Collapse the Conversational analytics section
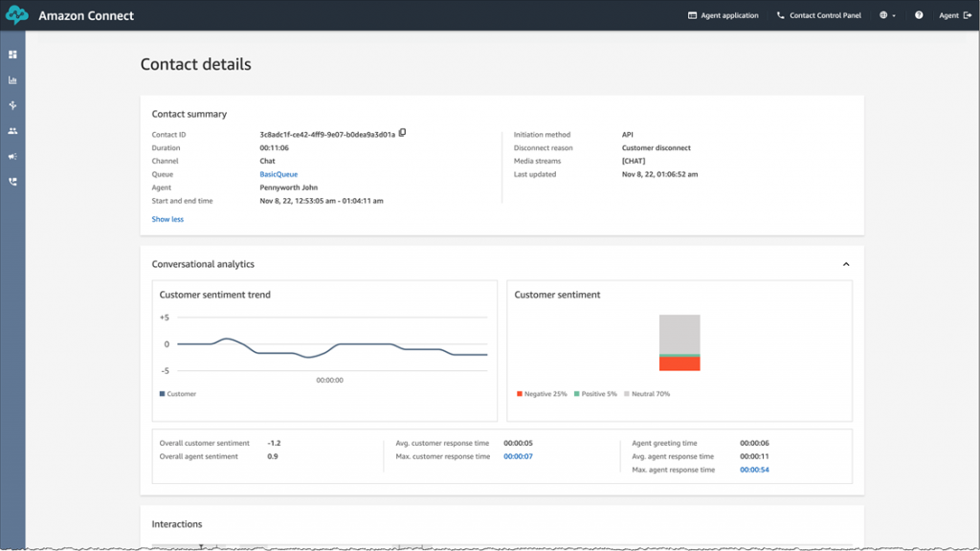980x551 pixels. (x=844, y=263)
